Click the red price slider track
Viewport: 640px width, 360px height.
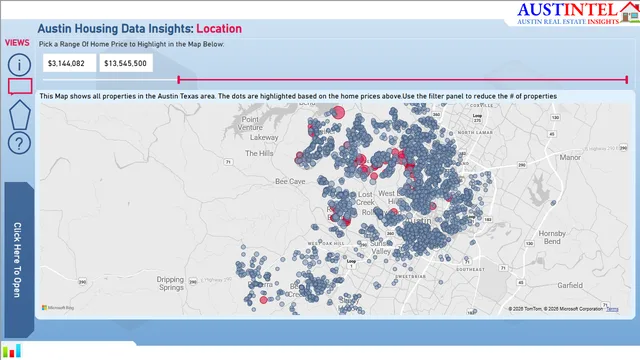tap(402, 80)
